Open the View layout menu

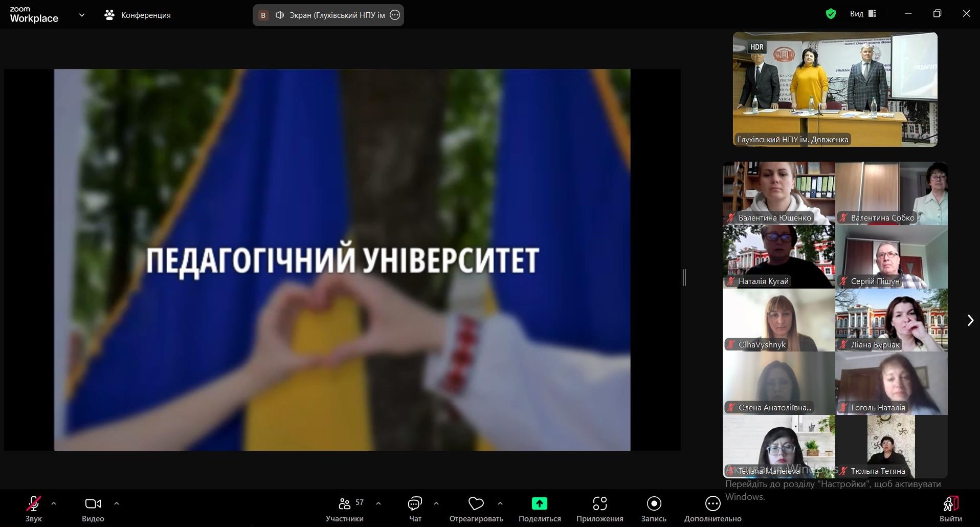[863, 14]
